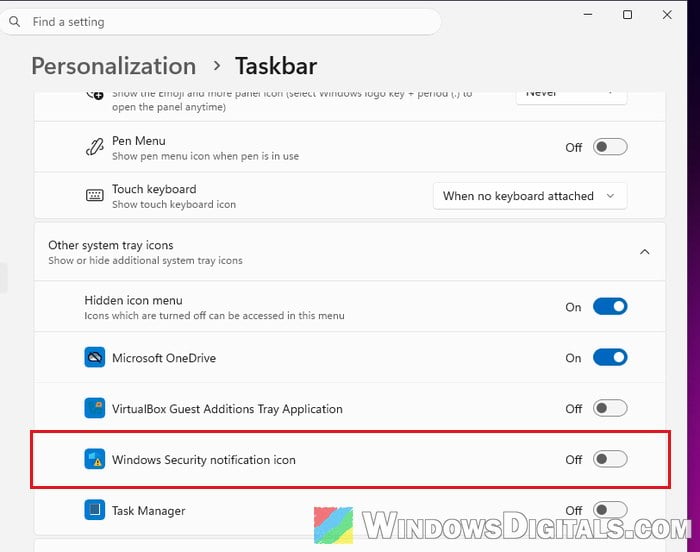
Task: Maximize the Settings window
Action: coord(627,15)
